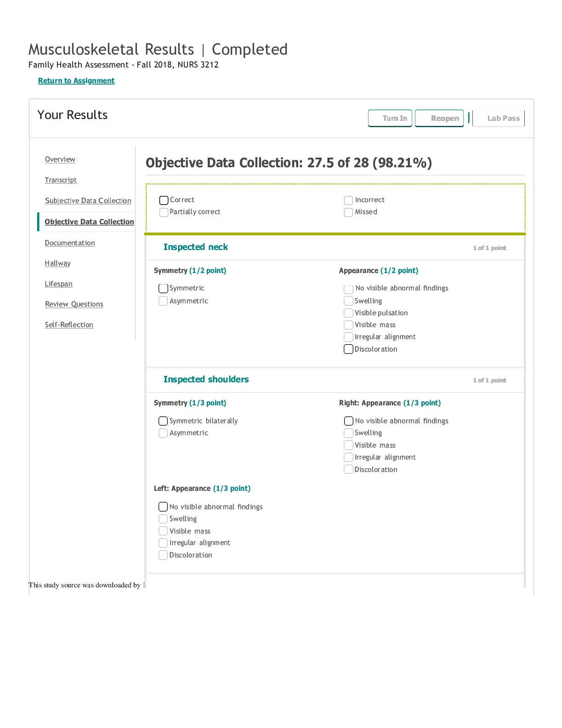
Task: Go to Subjective Data Collection
Action: click(88, 201)
